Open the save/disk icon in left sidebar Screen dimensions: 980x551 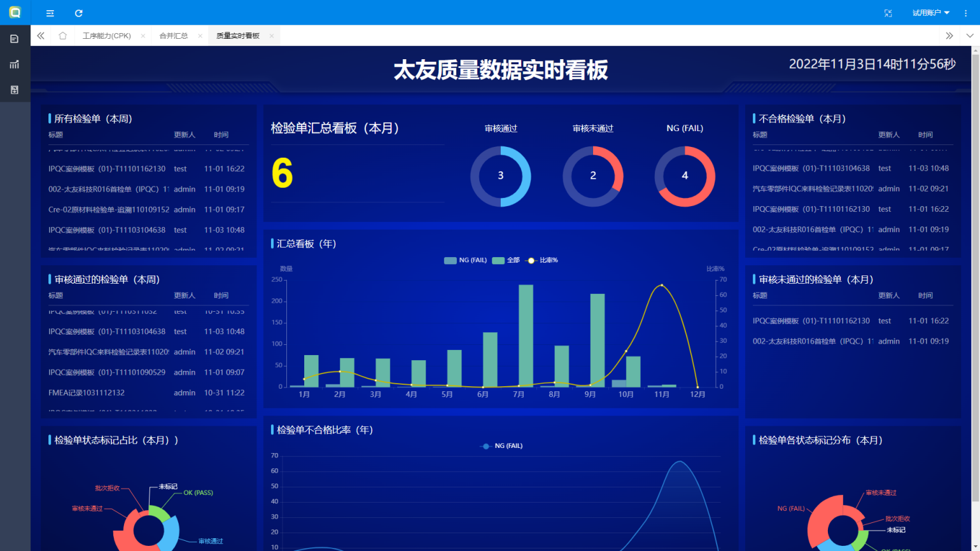pos(15,90)
